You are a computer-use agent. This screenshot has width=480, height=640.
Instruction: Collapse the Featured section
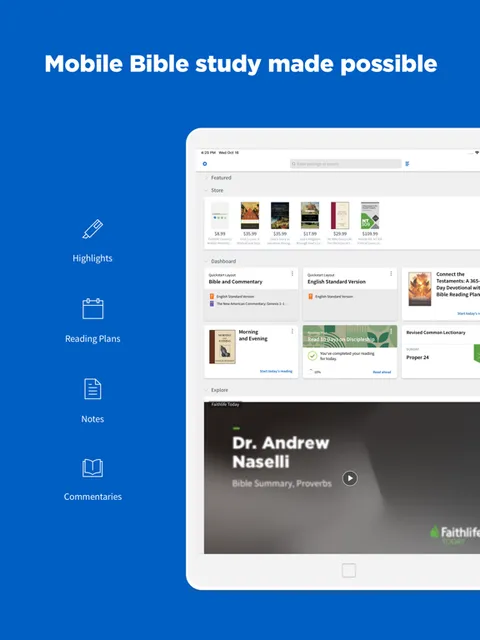point(206,178)
